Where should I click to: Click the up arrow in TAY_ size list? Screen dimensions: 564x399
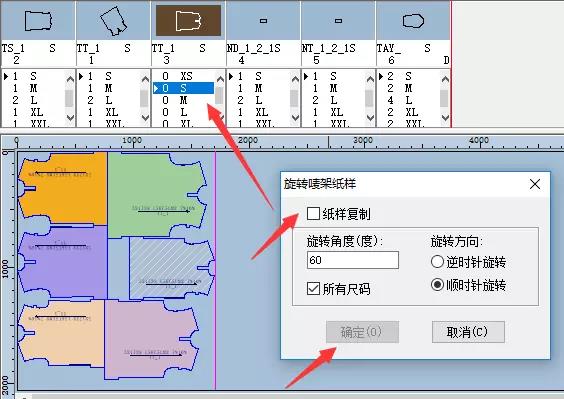pos(445,79)
